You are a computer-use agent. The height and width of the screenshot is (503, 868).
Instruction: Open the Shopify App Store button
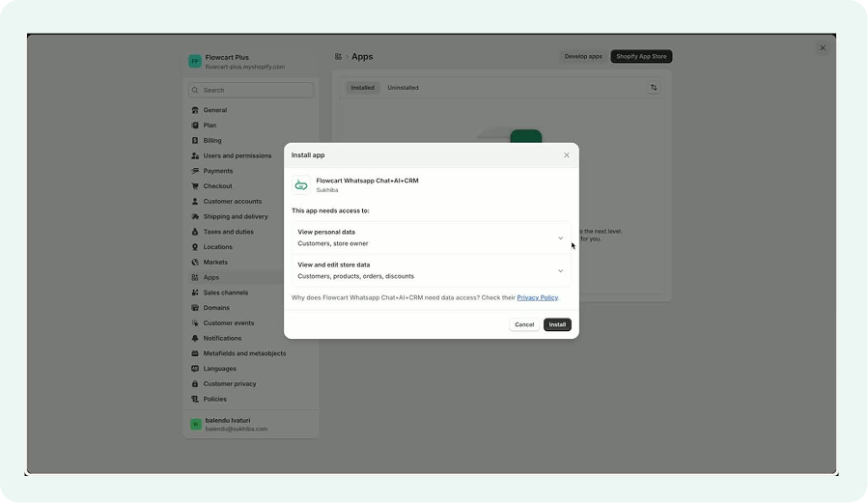pyautogui.click(x=641, y=56)
